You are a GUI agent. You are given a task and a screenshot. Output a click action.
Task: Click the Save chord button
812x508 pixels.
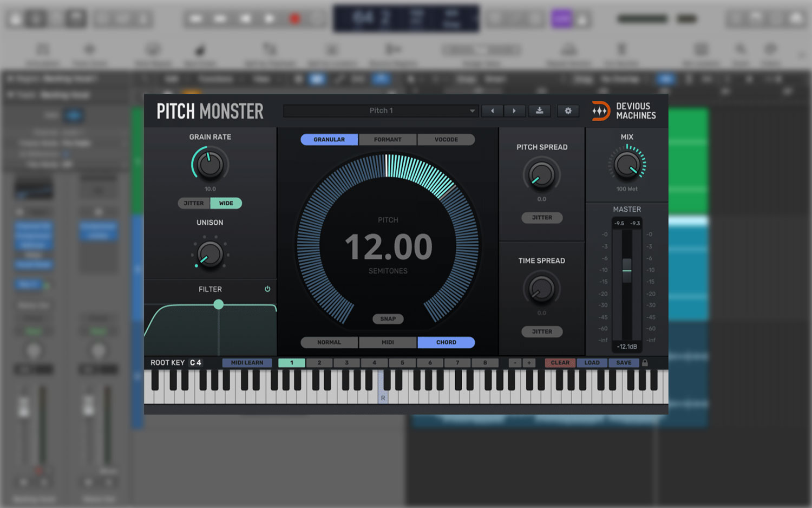(x=624, y=363)
